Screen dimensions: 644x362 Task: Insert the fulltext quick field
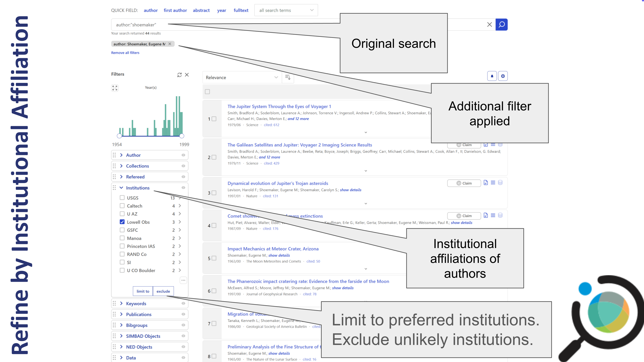pyautogui.click(x=241, y=10)
